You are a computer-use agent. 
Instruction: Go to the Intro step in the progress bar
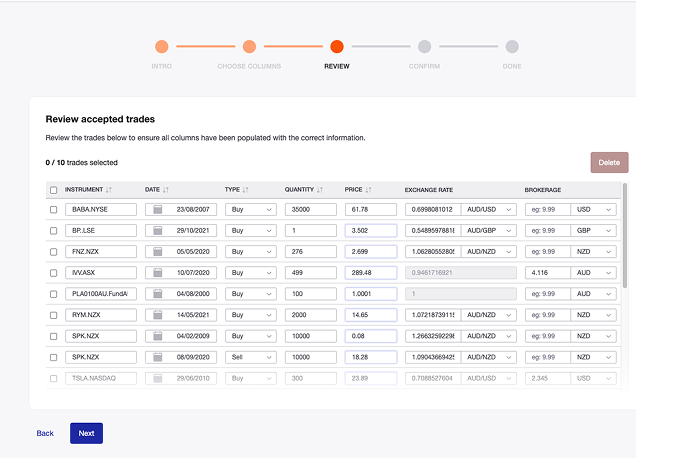tap(162, 47)
